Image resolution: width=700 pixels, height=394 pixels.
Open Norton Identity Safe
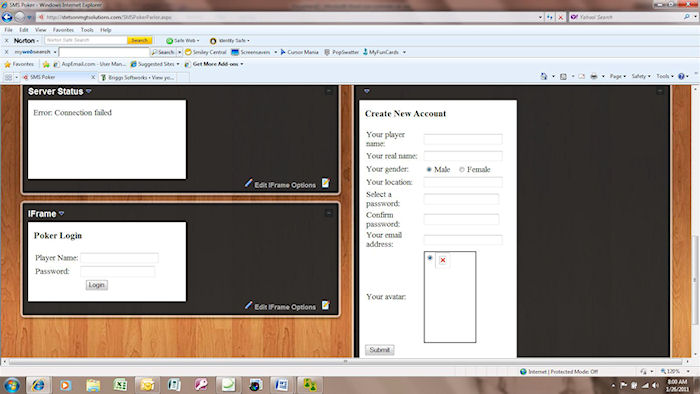tap(229, 41)
